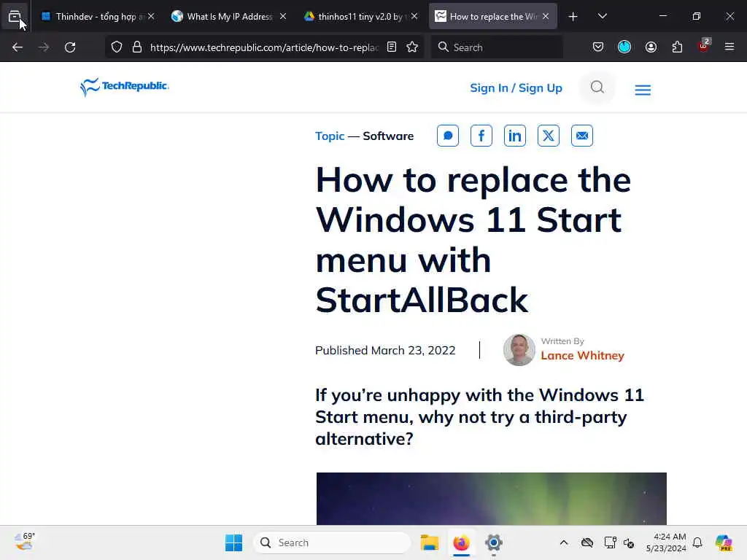This screenshot has width=747, height=560.
Task: Open the aurora article hero image
Action: (x=491, y=499)
